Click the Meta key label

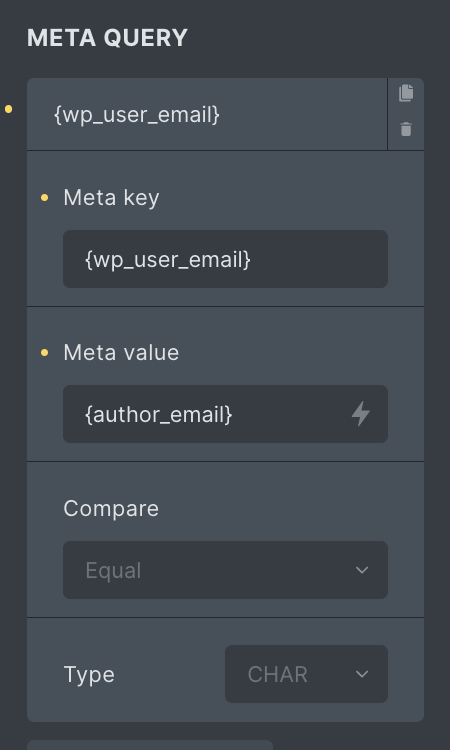coord(111,198)
